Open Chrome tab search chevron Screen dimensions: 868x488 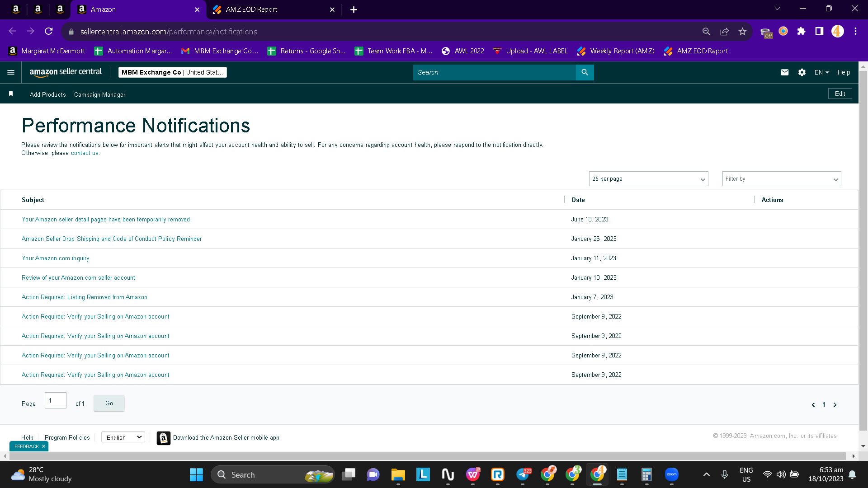tap(777, 9)
